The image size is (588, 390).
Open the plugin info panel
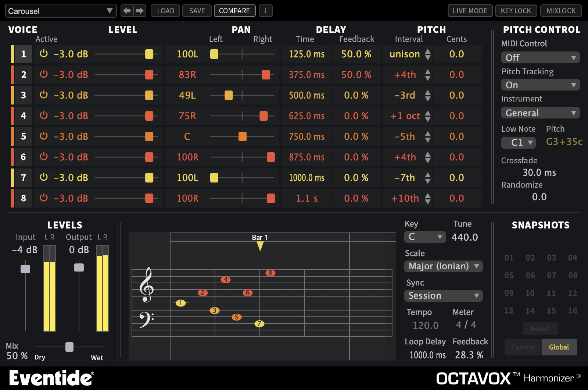click(x=266, y=11)
